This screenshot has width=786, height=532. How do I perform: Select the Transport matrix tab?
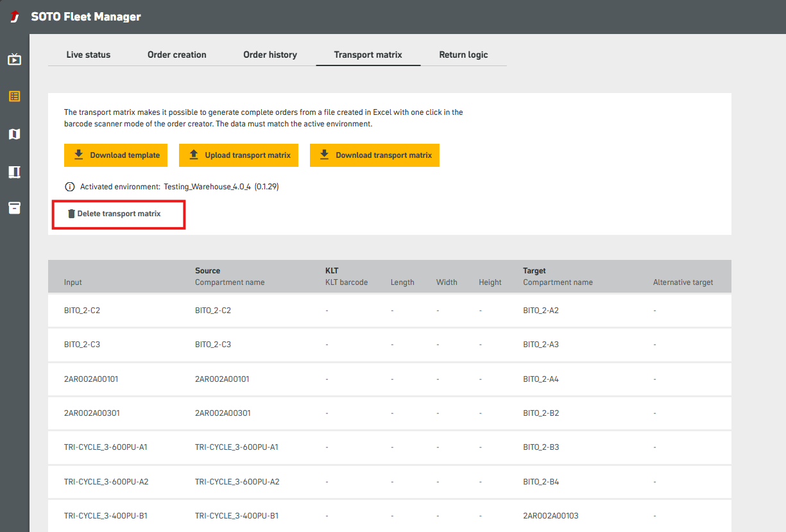pos(368,55)
